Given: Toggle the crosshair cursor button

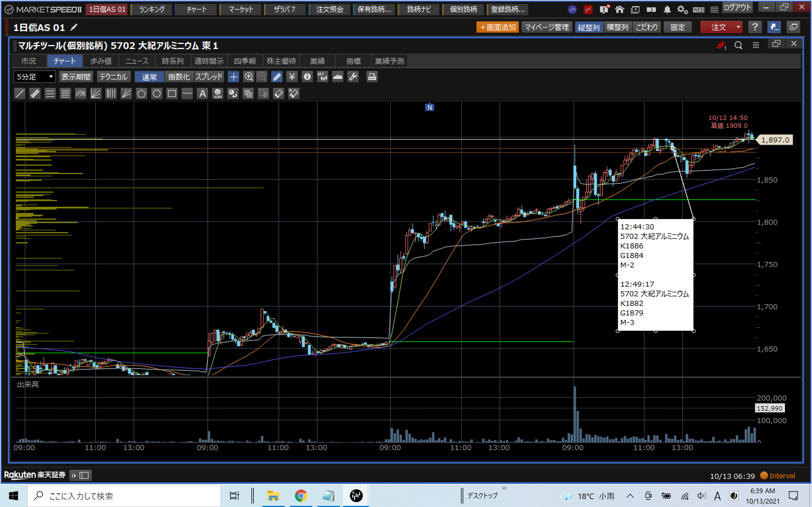Looking at the screenshot, I should 233,77.
